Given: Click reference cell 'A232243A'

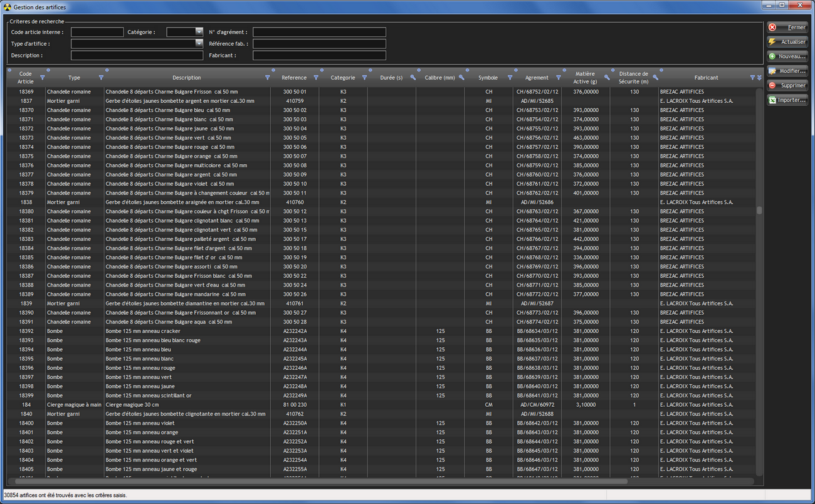Looking at the screenshot, I should tap(295, 340).
